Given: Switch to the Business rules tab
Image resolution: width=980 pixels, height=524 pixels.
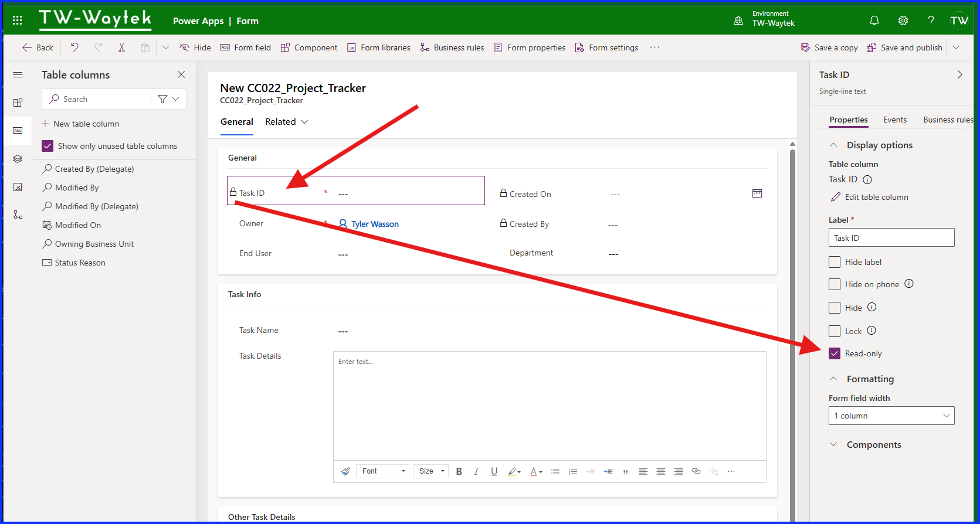Looking at the screenshot, I should click(x=948, y=120).
